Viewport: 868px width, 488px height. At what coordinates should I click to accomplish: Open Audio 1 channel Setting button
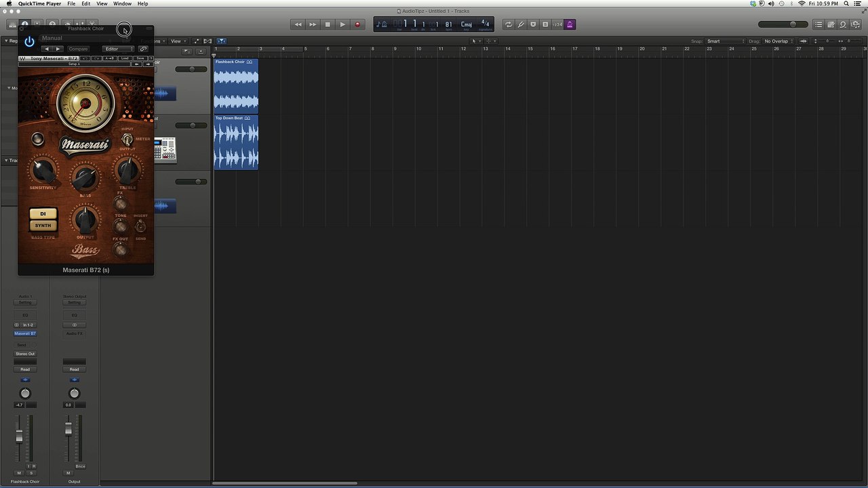[x=25, y=302]
